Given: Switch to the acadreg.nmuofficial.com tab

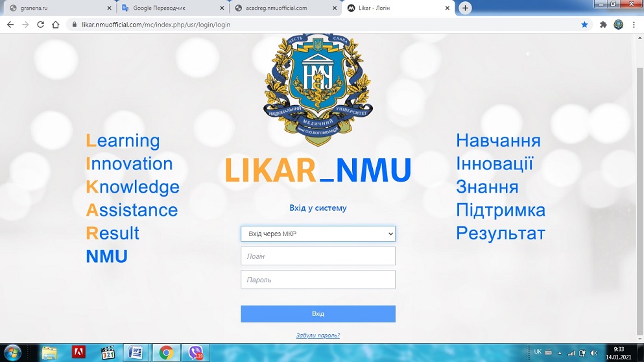Looking at the screenshot, I should pyautogui.click(x=282, y=8).
